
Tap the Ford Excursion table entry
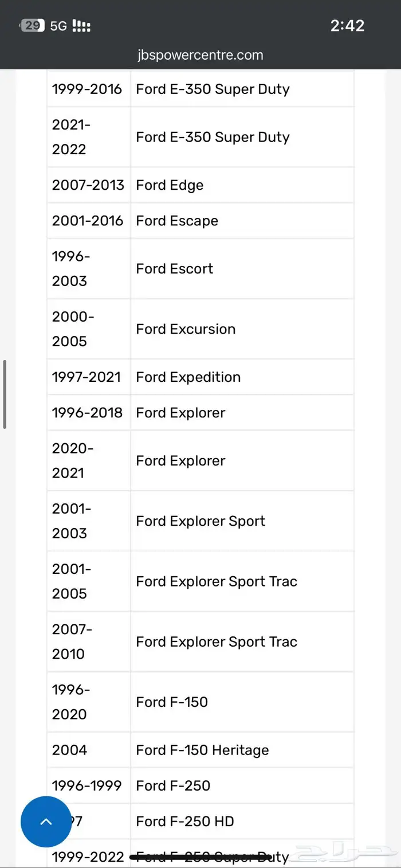[x=186, y=329]
